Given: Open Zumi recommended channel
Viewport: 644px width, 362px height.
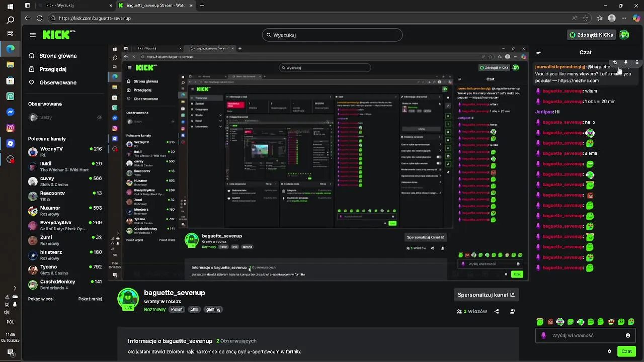Looking at the screenshot, I should (x=65, y=240).
